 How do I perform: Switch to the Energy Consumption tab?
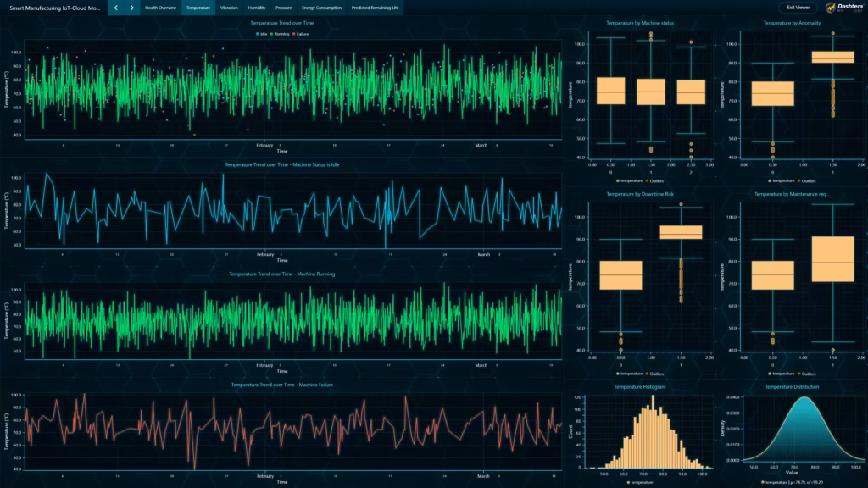point(320,7)
